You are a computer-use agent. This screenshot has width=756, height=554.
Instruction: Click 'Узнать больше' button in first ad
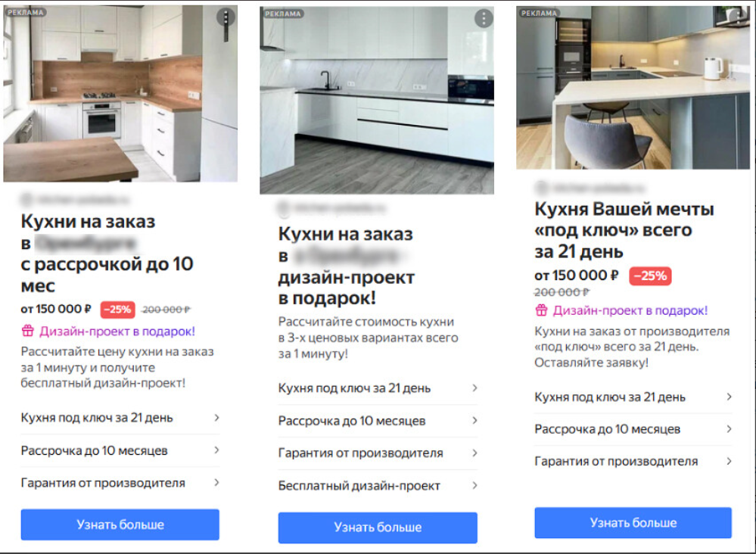click(x=120, y=524)
